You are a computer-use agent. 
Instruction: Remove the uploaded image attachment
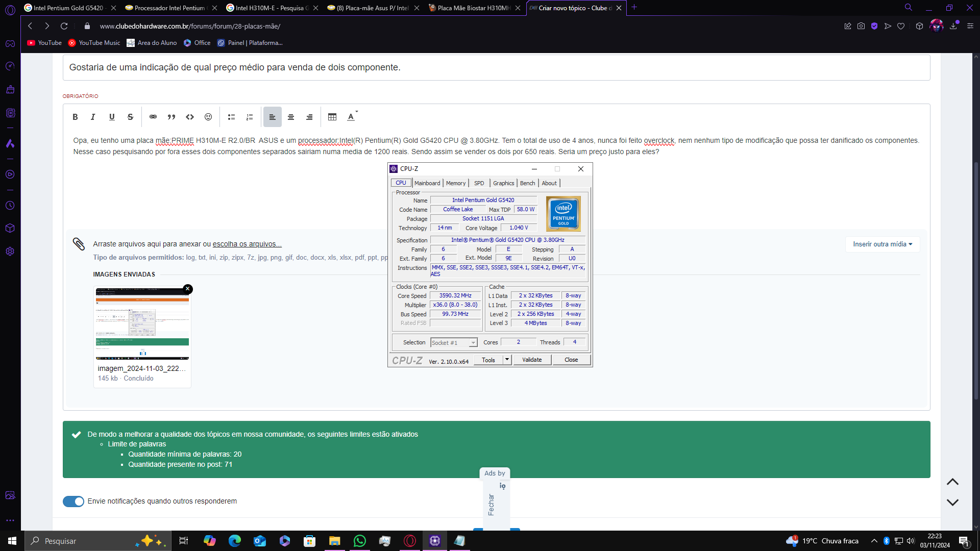coord(188,289)
